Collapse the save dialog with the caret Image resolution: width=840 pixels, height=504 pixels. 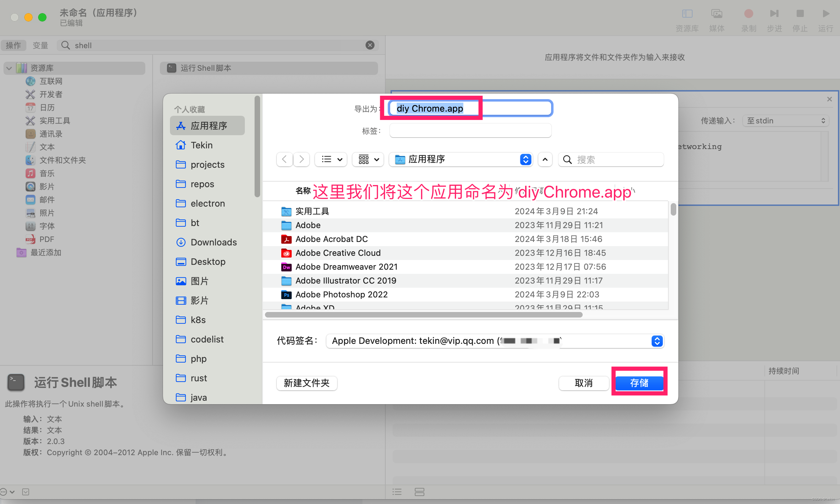(545, 159)
